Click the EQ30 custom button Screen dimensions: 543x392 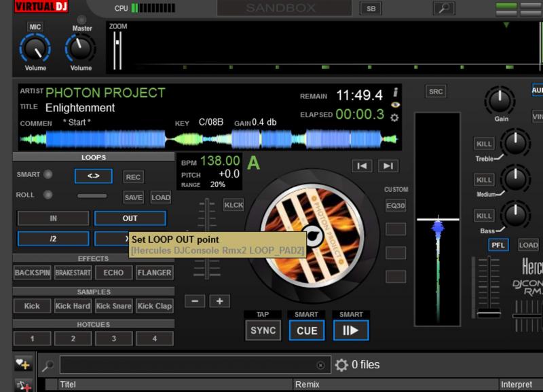pyautogui.click(x=396, y=205)
